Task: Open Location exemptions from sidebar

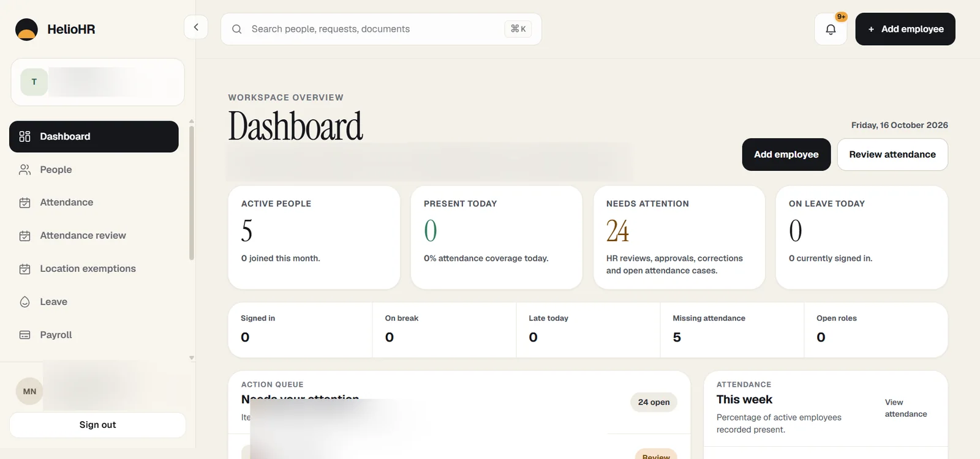Action: coord(94,269)
